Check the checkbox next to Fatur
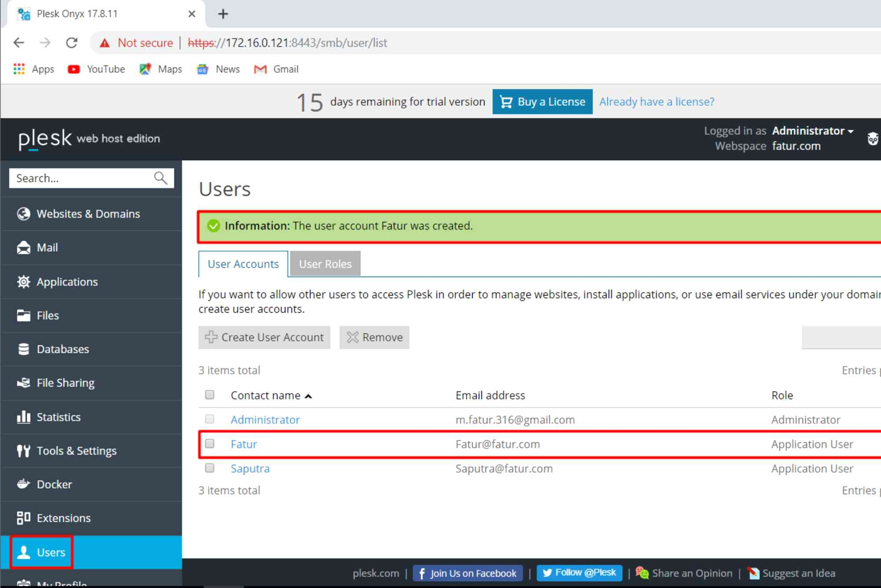This screenshot has height=588, width=881. (210, 444)
